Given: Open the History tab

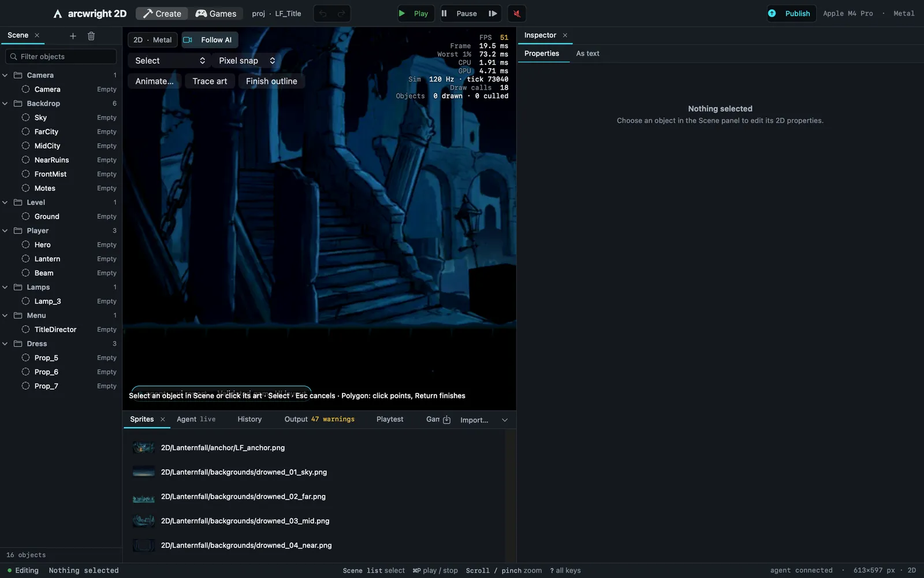Looking at the screenshot, I should (x=249, y=419).
